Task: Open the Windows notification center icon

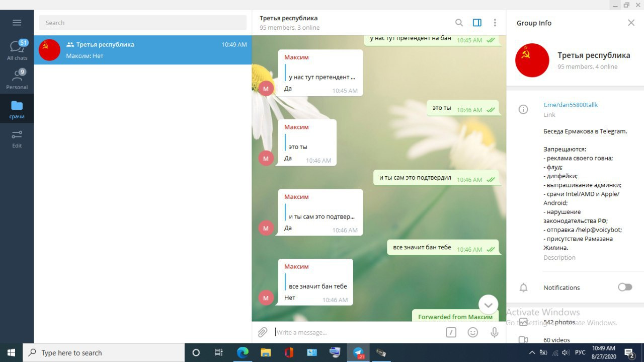Action: point(629,353)
